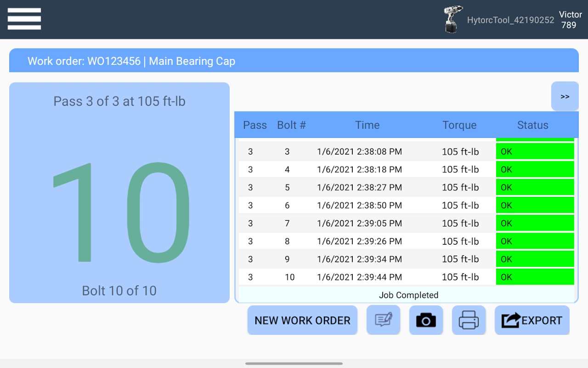This screenshot has width=588, height=368.
Task: Tap the Hytorc tool image icon
Action: point(453,19)
